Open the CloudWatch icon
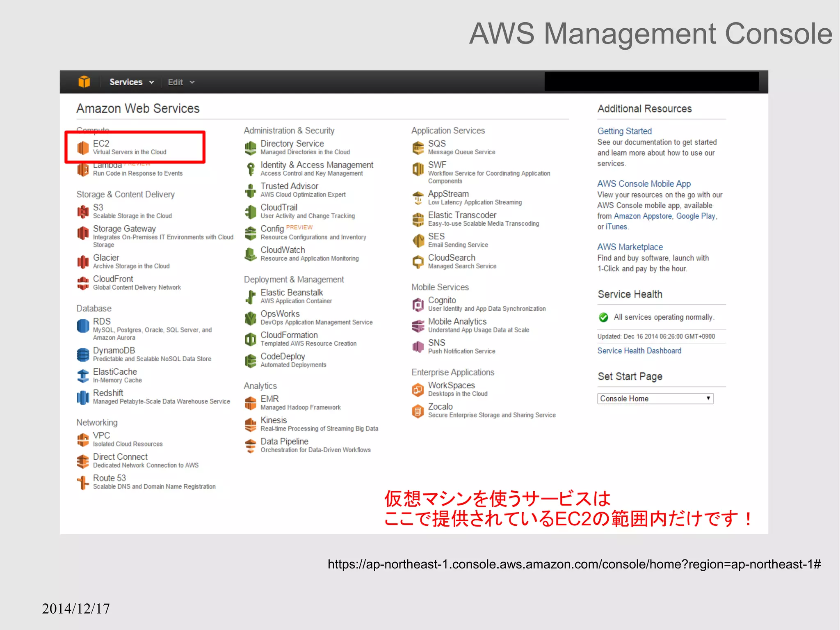Image resolution: width=840 pixels, height=630 pixels. 251,254
